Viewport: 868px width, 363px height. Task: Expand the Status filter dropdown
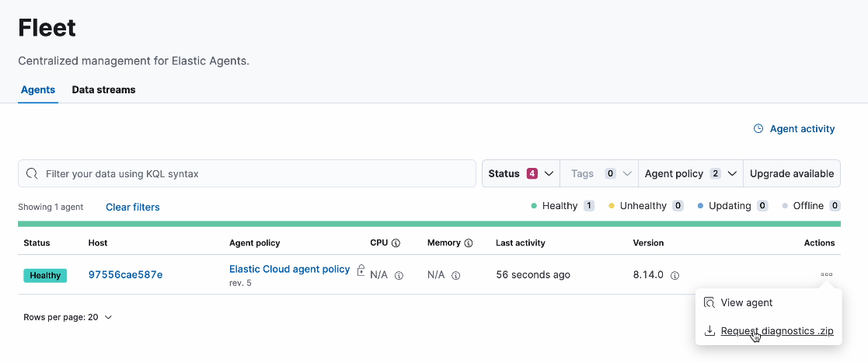coord(521,174)
